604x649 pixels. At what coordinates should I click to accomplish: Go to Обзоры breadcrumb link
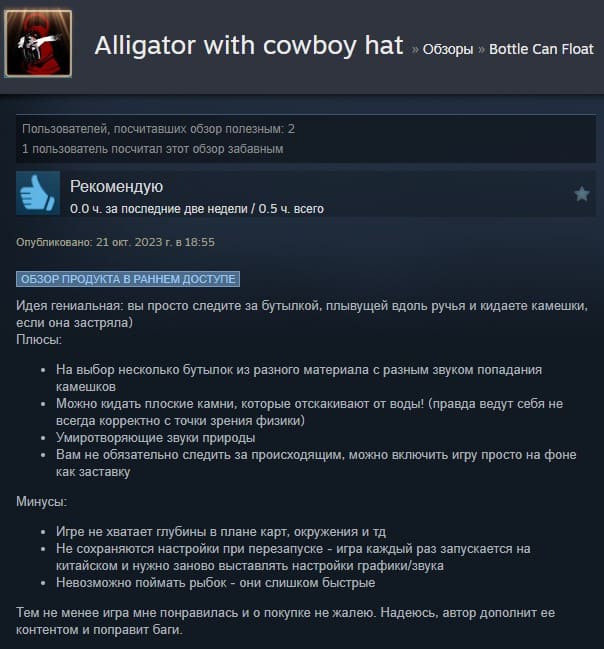pyautogui.click(x=448, y=49)
